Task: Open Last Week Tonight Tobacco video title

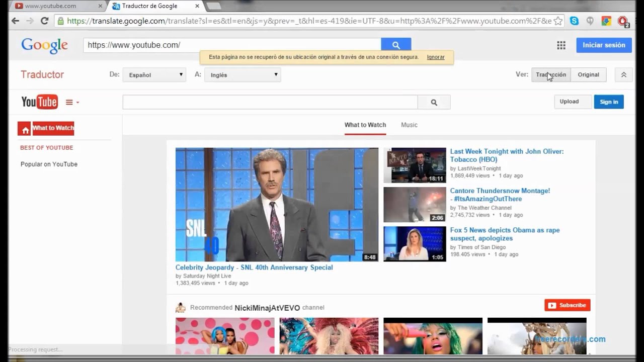Action: coord(507,155)
